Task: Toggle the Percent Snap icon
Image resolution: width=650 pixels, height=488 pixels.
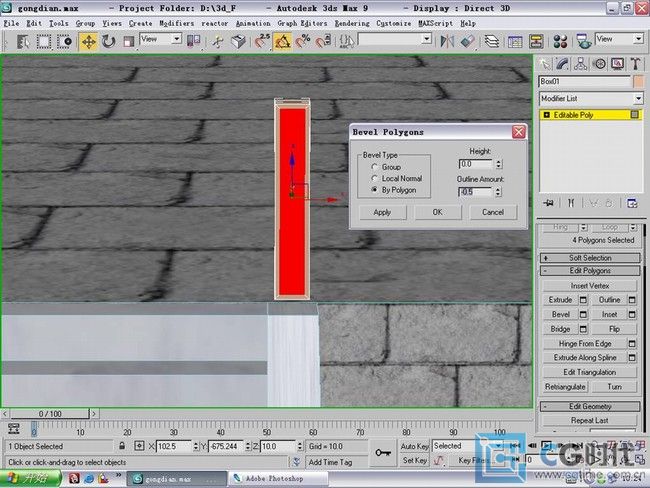Action: click(303, 41)
